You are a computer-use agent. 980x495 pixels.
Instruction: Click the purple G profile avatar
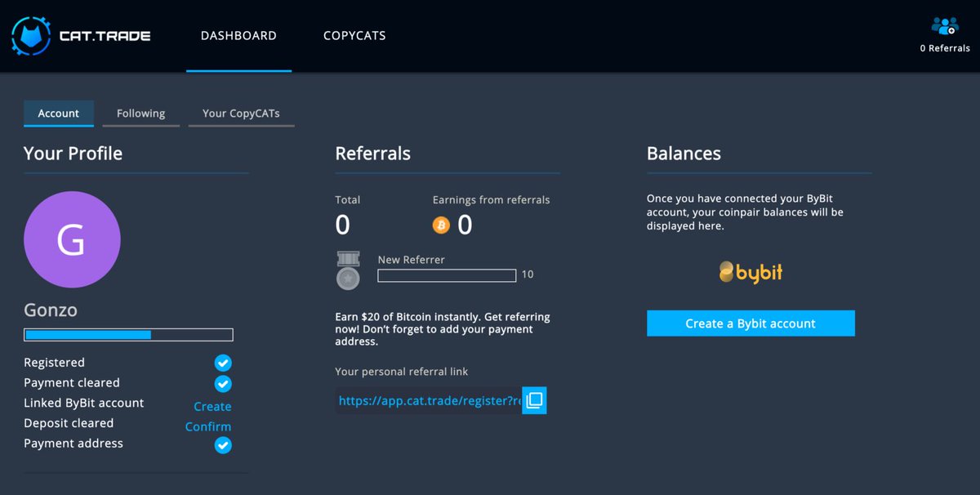(72, 239)
